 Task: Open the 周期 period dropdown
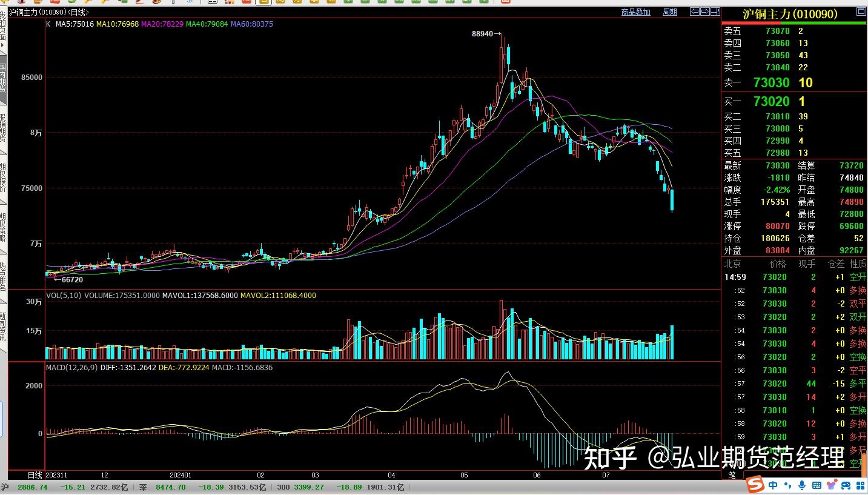(x=669, y=12)
